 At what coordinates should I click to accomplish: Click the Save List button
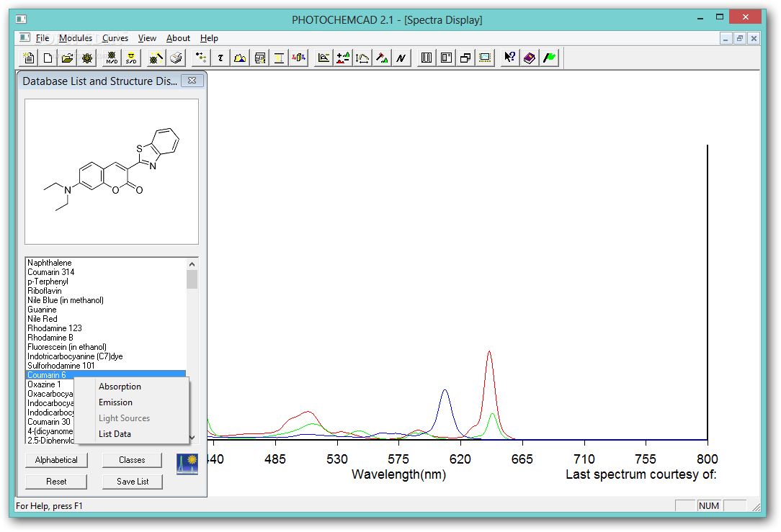pyautogui.click(x=133, y=481)
